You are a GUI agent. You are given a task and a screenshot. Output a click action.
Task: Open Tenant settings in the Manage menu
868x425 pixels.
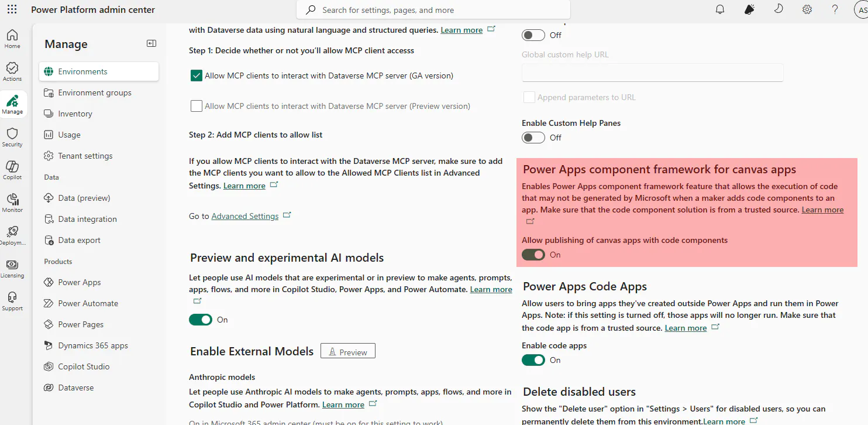(99, 156)
